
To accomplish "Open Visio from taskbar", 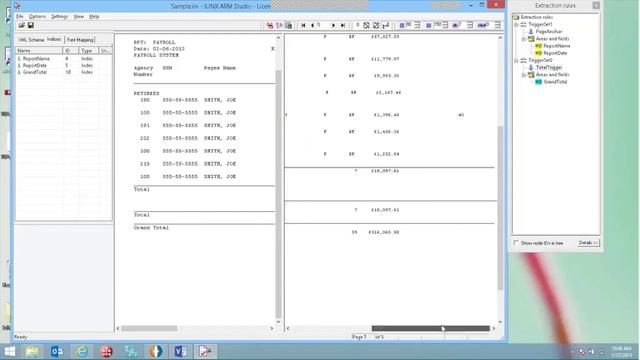I will coord(180,351).
